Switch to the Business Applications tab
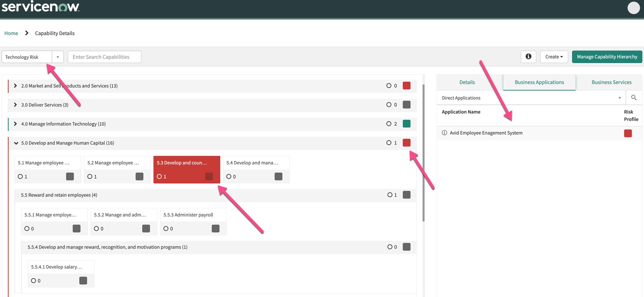This screenshot has height=297, width=644. pos(539,82)
